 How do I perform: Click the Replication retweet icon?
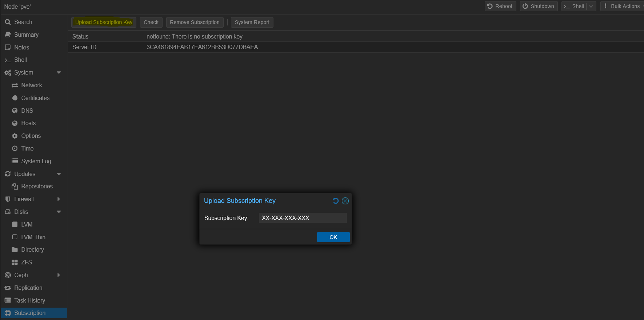[x=8, y=288]
